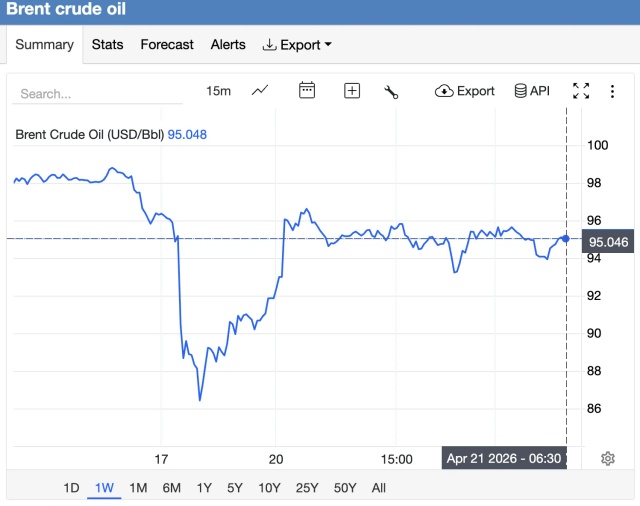Screen dimensions: 640x506
Task: Open chart settings gear icon
Action: (x=607, y=458)
